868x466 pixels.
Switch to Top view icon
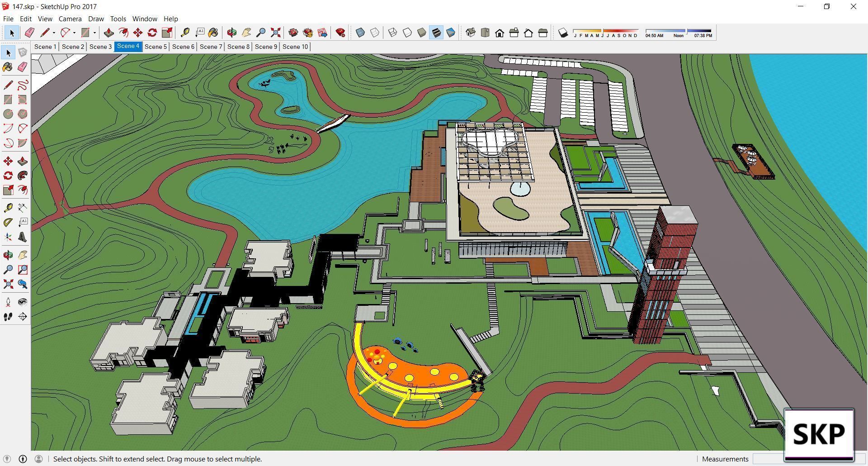click(485, 33)
